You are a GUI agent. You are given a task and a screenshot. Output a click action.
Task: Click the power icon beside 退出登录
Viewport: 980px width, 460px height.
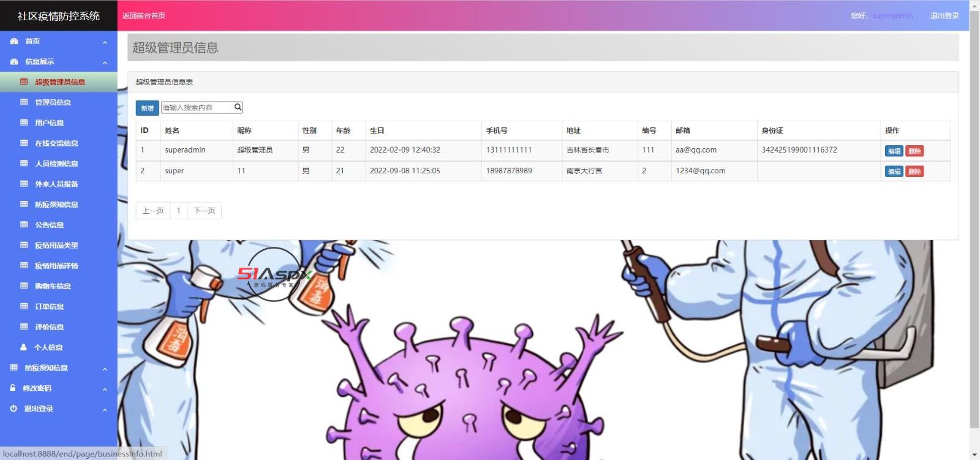click(13, 408)
